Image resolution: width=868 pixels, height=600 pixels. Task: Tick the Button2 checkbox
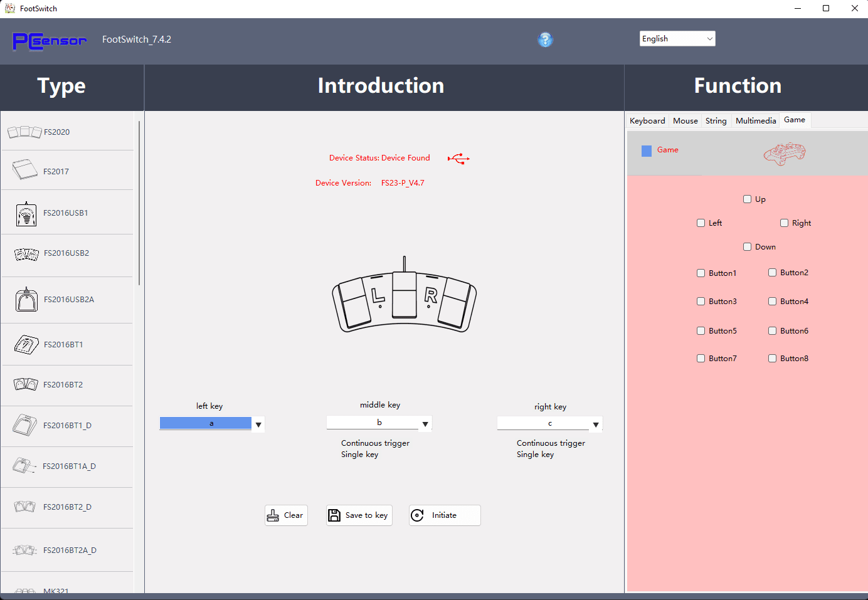(772, 273)
